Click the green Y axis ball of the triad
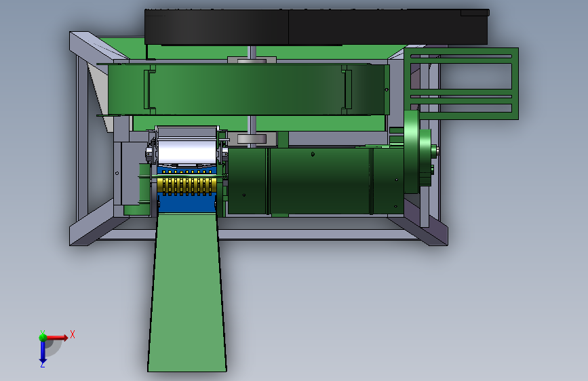Screen dimensions: 588x381 [43, 337]
